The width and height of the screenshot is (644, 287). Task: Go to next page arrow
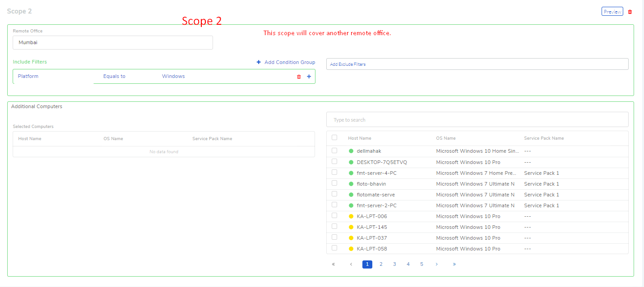coord(436,264)
